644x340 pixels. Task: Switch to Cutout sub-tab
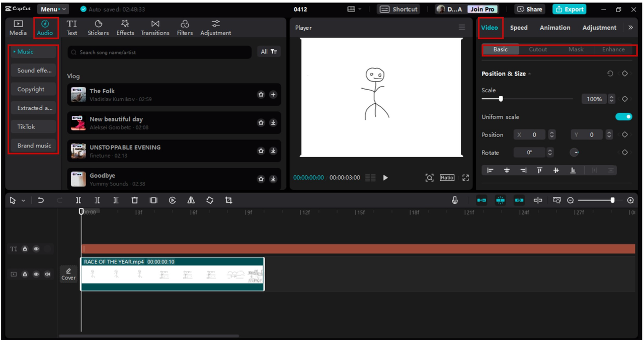538,49
